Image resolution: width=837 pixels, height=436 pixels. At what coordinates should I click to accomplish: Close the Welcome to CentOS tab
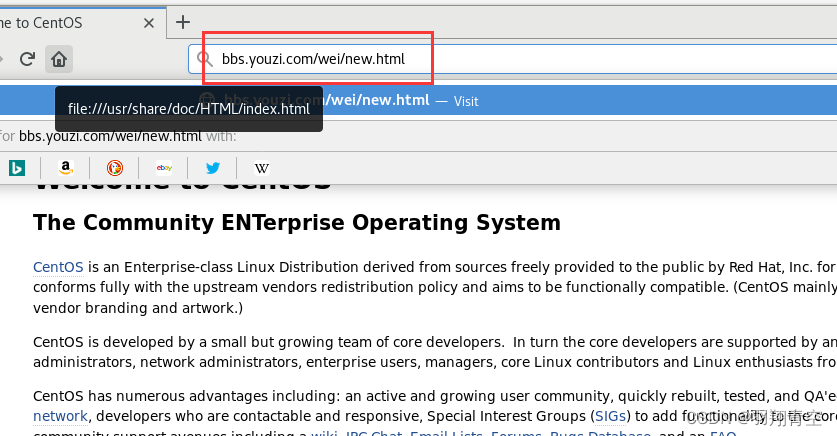tap(149, 23)
